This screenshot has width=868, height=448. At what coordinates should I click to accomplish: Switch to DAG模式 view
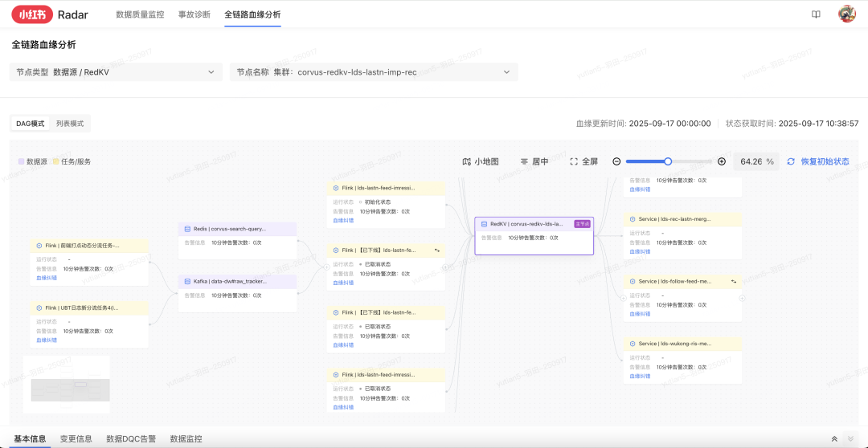(30, 124)
